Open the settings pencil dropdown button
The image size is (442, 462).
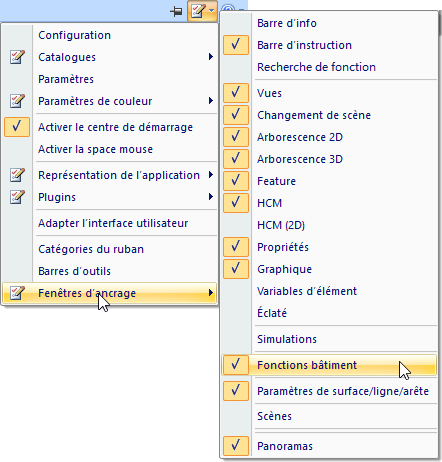tap(202, 11)
